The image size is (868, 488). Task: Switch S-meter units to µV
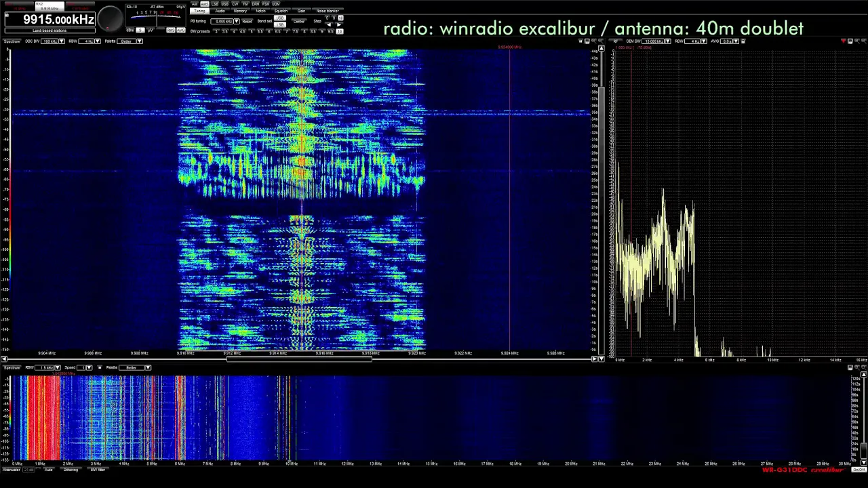click(150, 30)
